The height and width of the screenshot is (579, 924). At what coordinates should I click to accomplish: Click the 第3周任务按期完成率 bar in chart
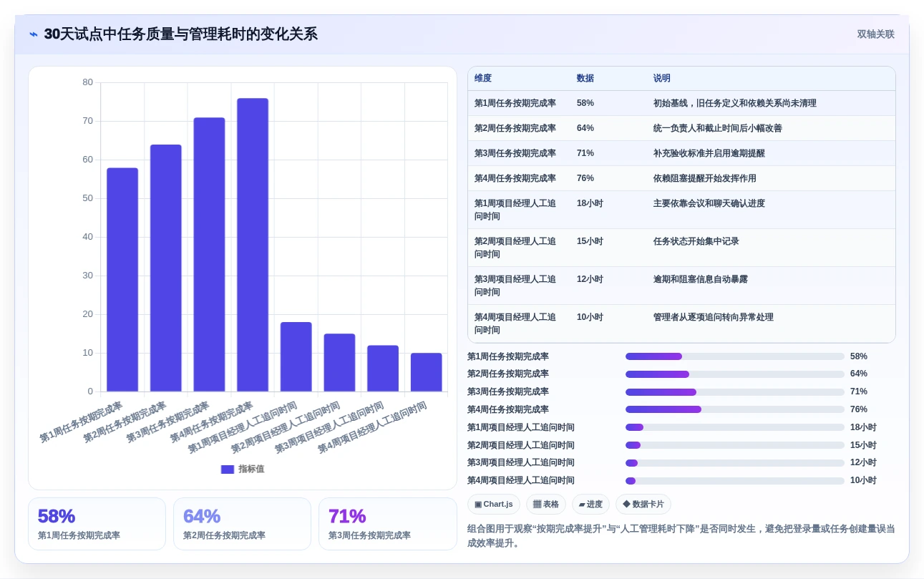coord(209,255)
